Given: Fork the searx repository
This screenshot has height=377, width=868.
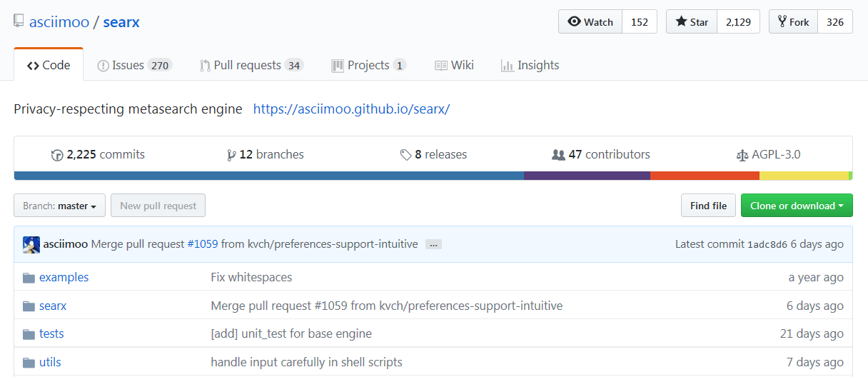Looking at the screenshot, I should pyautogui.click(x=793, y=21).
